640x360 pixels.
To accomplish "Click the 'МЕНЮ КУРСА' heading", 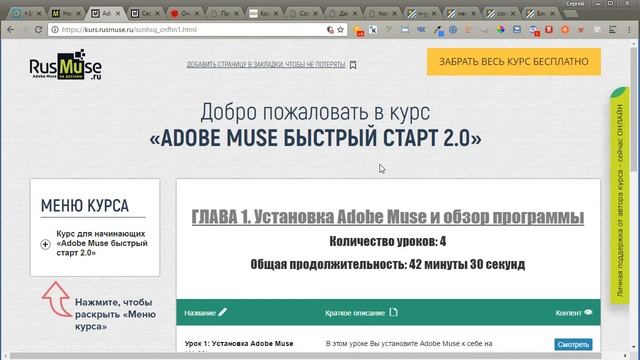I will (x=84, y=206).
